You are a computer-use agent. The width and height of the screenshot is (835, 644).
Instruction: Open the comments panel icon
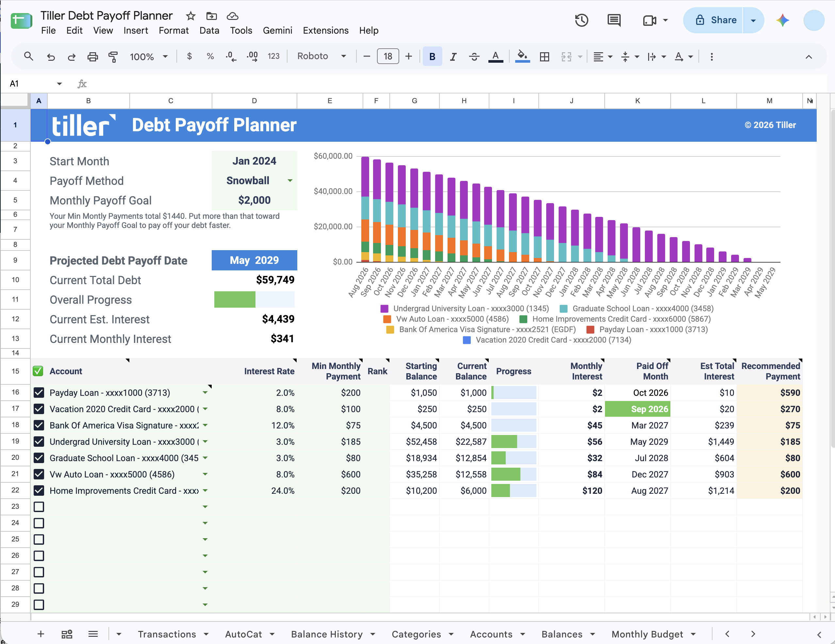coord(614,20)
